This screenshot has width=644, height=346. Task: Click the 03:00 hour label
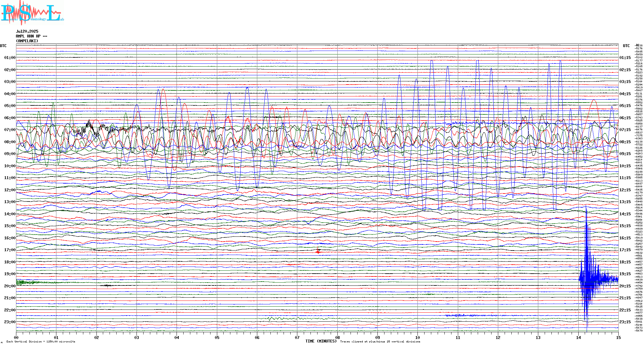10,82
